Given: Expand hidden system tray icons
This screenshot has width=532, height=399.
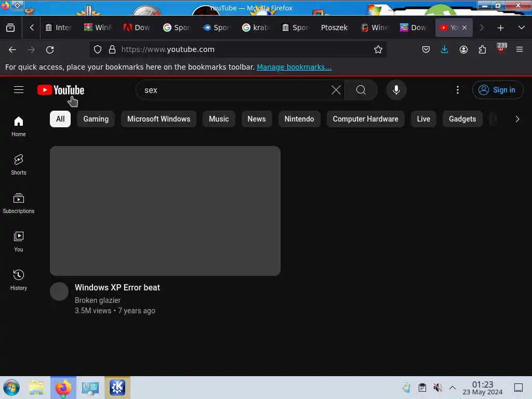Looking at the screenshot, I should (453, 388).
